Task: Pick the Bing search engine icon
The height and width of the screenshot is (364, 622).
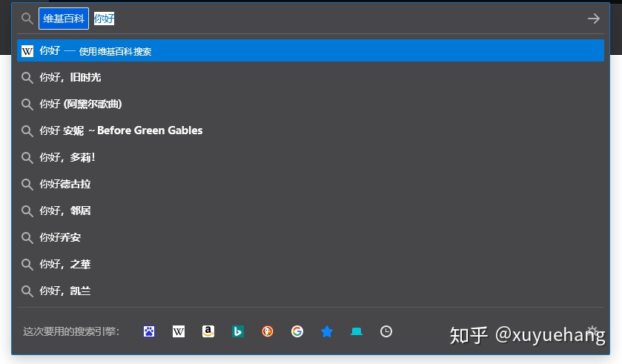Action: (x=238, y=331)
